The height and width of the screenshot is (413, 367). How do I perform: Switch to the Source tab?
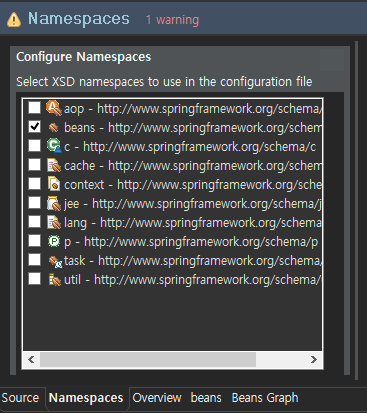point(20,398)
